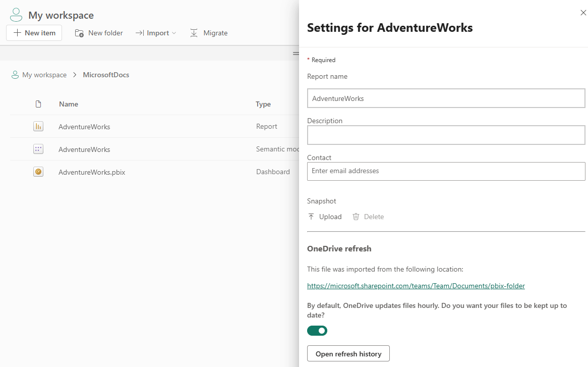The image size is (588, 367).
Task: Disable the hourly OneDrive file updates toggle
Action: (317, 331)
